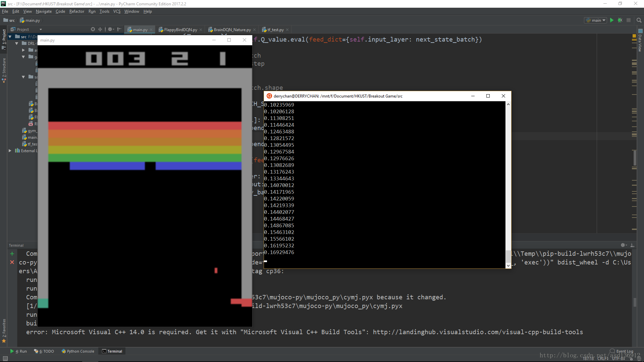Start debugging with the green bug icon
This screenshot has height=362, width=644.
(620, 20)
